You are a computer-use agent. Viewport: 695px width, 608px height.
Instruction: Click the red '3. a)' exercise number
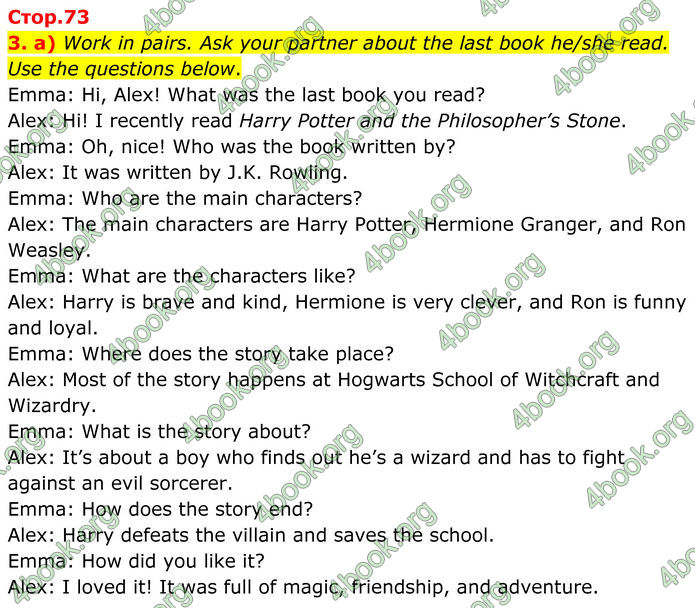coord(31,43)
